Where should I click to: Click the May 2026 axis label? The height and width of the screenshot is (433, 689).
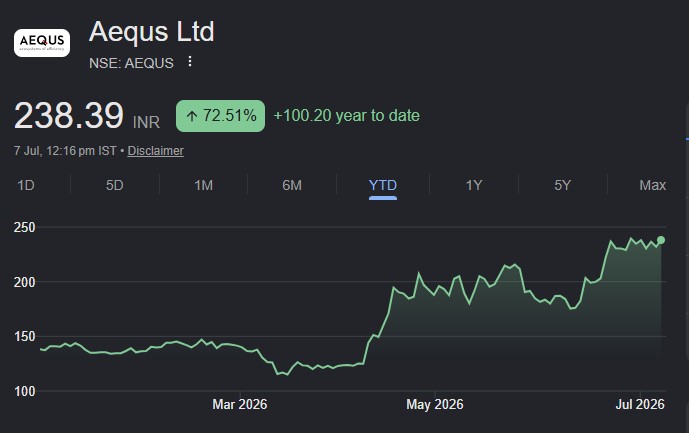coord(435,404)
